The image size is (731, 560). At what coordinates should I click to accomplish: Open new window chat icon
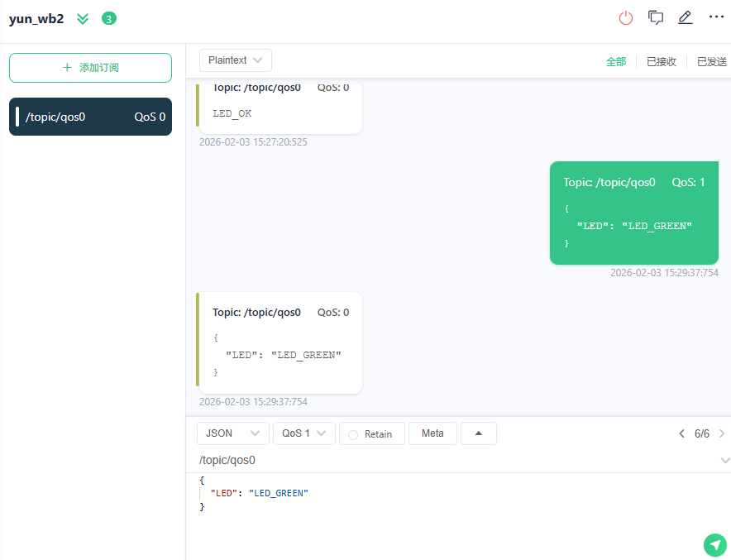click(656, 17)
